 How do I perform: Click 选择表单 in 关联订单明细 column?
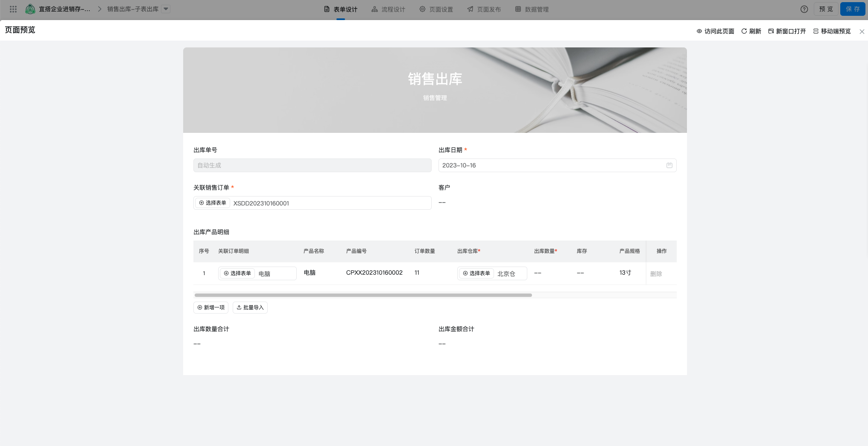[237, 273]
